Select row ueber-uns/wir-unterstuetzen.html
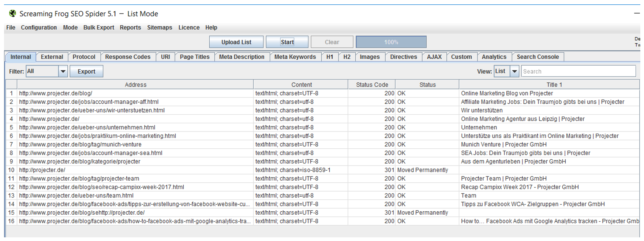 click(323, 110)
